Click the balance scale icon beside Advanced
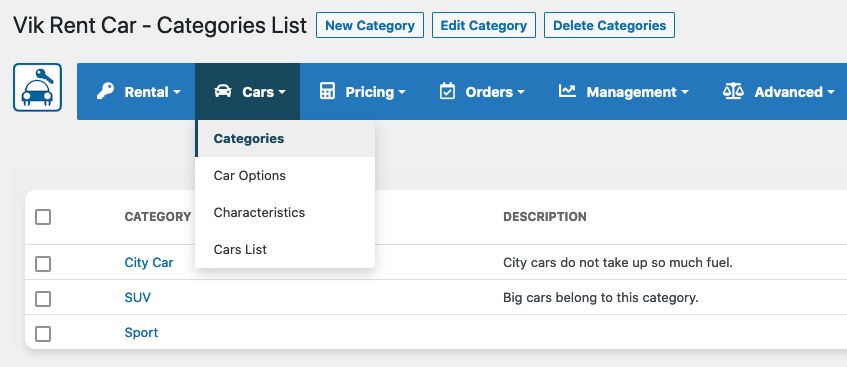Viewport: 847px width, 367px height. pos(733,91)
